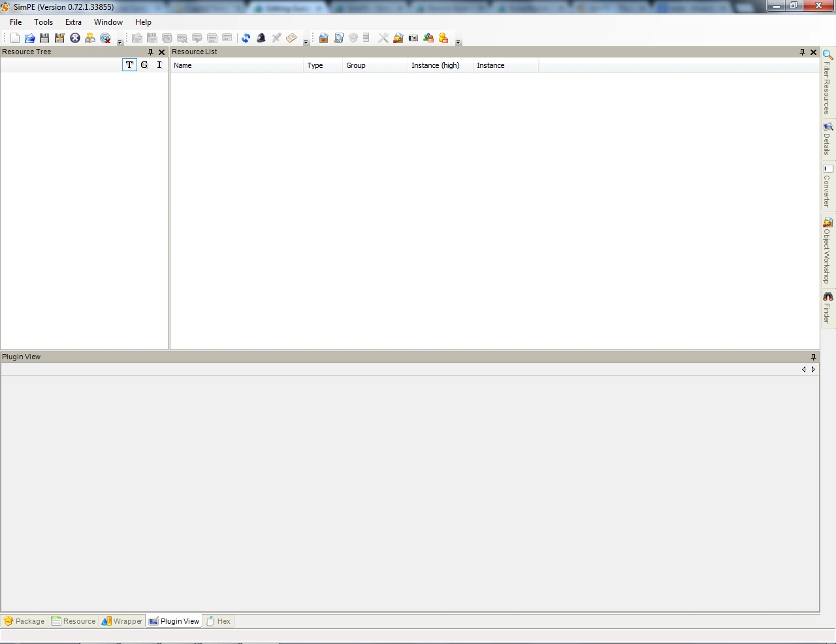
Task: Click the New package icon in the toolbar
Action: coord(15,38)
